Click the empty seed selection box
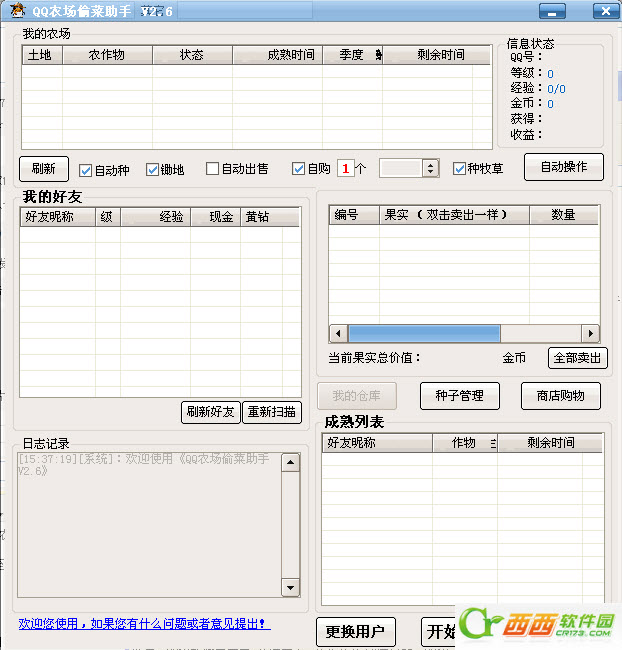Screen dimensions: 622x650 [401, 168]
